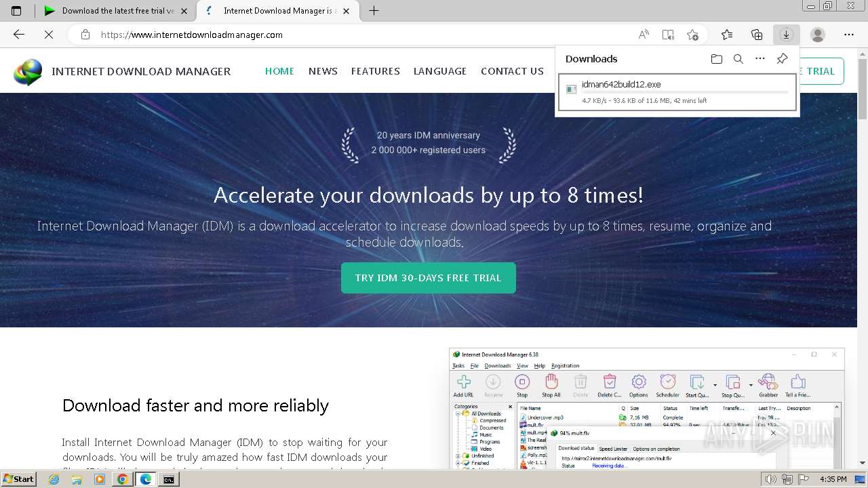Click TRY IDM 30-DAYS FREE TRIAL button
The width and height of the screenshot is (868, 488).
(x=429, y=278)
